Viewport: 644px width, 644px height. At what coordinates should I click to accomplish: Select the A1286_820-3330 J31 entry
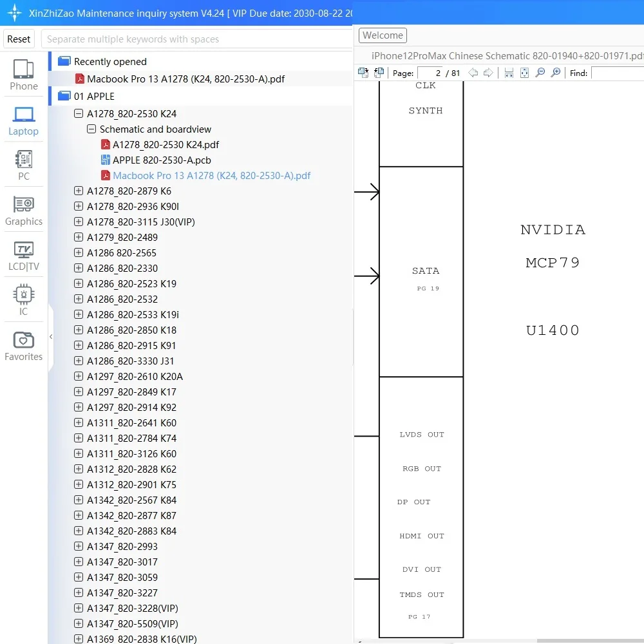tap(130, 361)
